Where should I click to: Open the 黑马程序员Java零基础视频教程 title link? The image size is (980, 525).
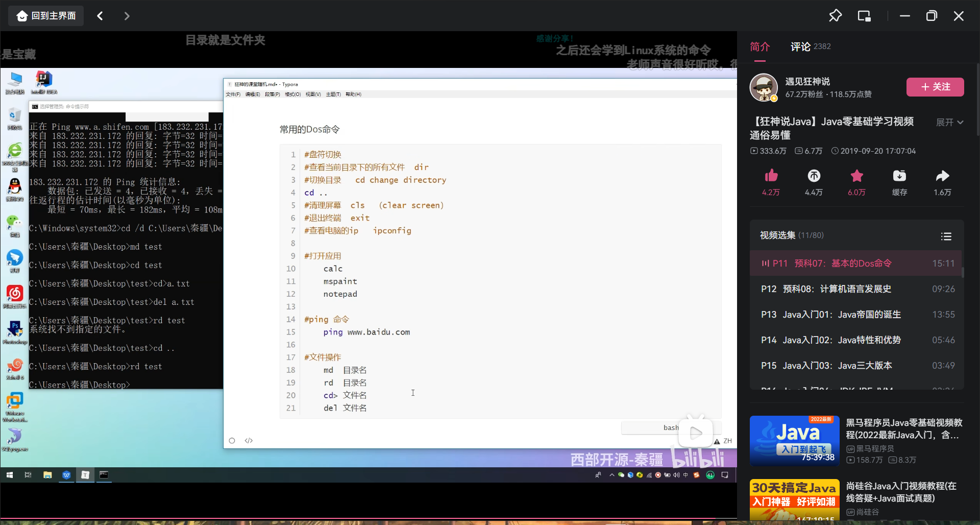(904, 429)
